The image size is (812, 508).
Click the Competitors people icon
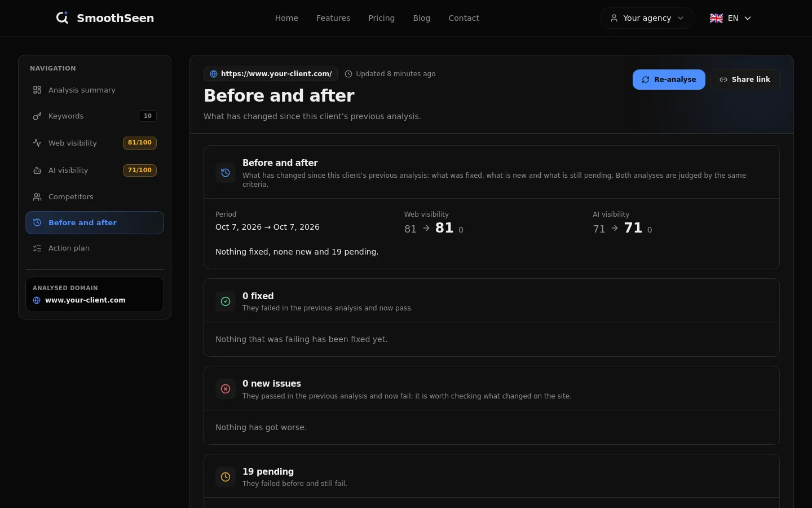(x=37, y=197)
